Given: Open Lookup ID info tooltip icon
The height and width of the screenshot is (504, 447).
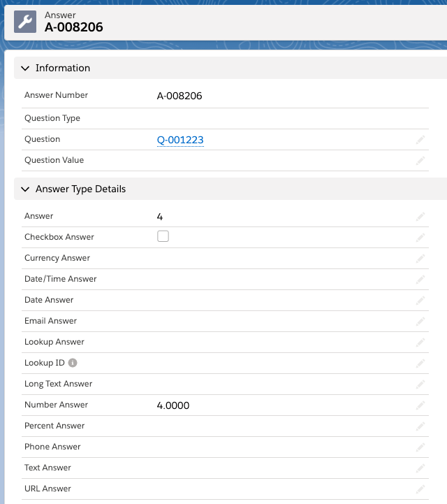Looking at the screenshot, I should (73, 363).
